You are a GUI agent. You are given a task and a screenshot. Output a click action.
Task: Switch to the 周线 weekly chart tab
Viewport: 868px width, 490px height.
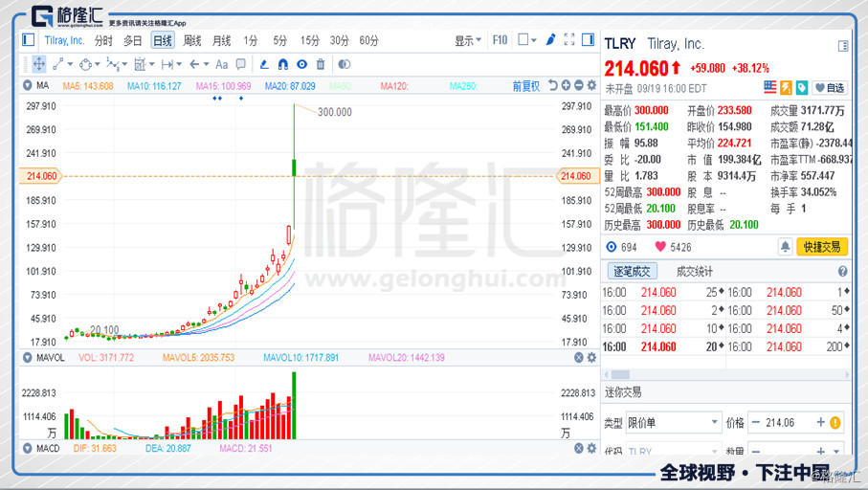click(x=192, y=40)
